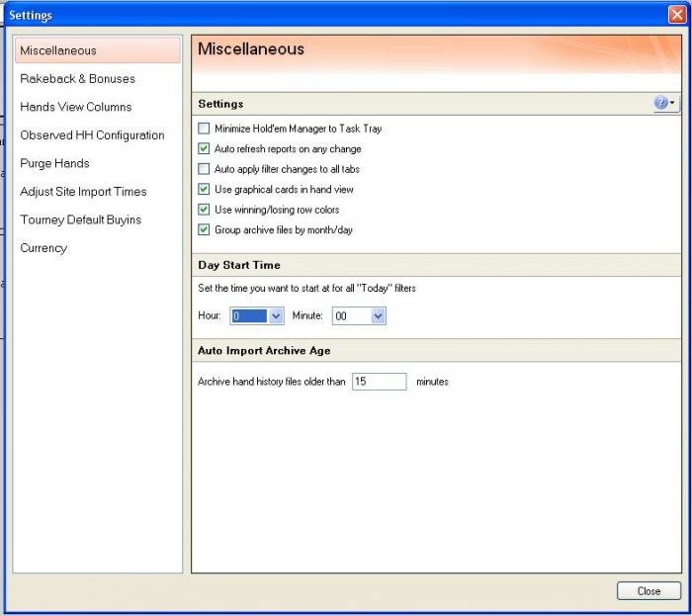The height and width of the screenshot is (616, 692).
Task: Click the 'Archive hand history files older than' label
Action: coord(272,382)
